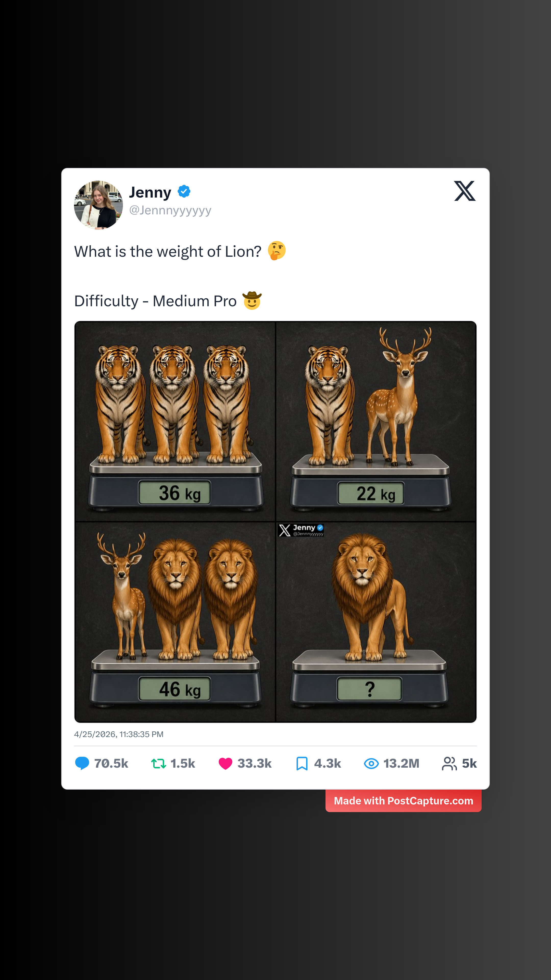Click the cowboy hat emoji
551x980 pixels.
pyautogui.click(x=252, y=301)
